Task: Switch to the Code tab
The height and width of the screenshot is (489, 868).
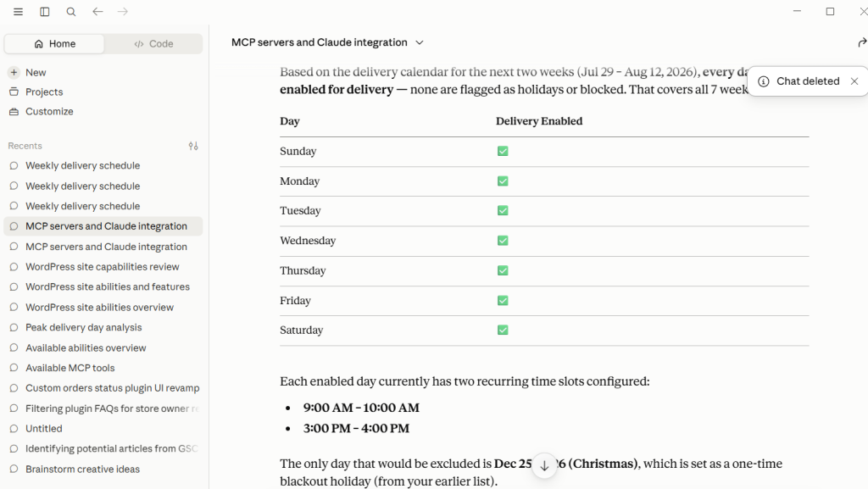Action: coord(153,44)
